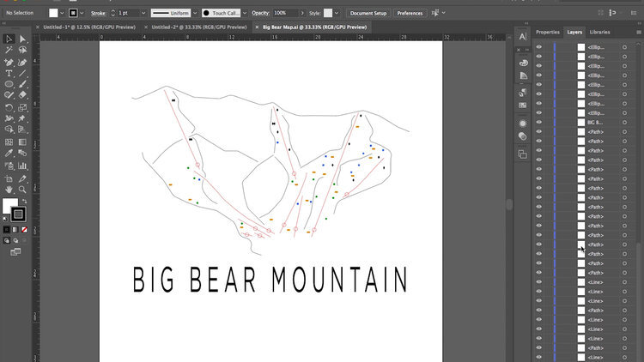Open the Stroke color dropdown in control bar
Screen dimensions: 644x362
(82, 13)
